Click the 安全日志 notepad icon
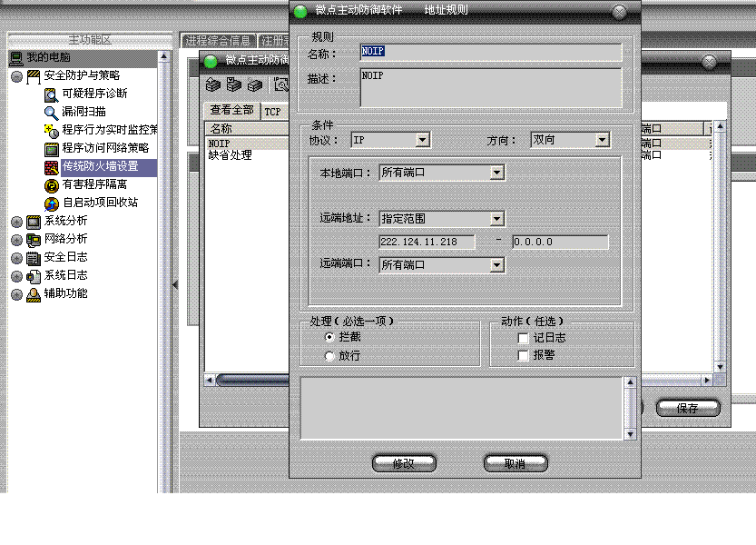756x545 pixels. tap(34, 258)
